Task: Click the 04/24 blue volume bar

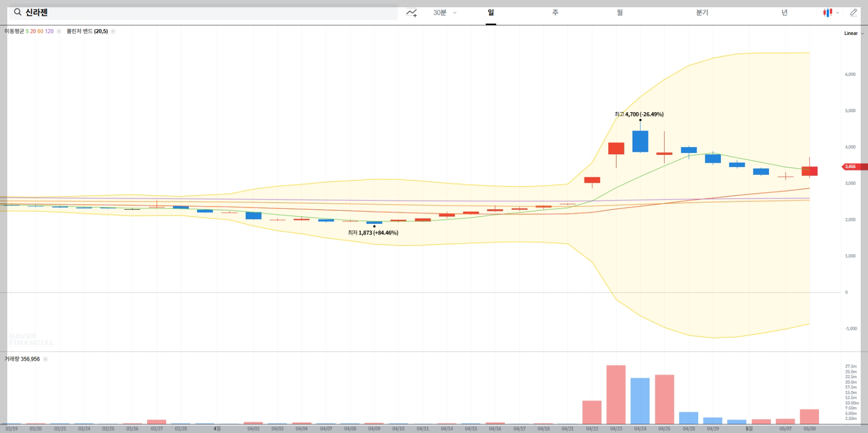Action: 640,401
